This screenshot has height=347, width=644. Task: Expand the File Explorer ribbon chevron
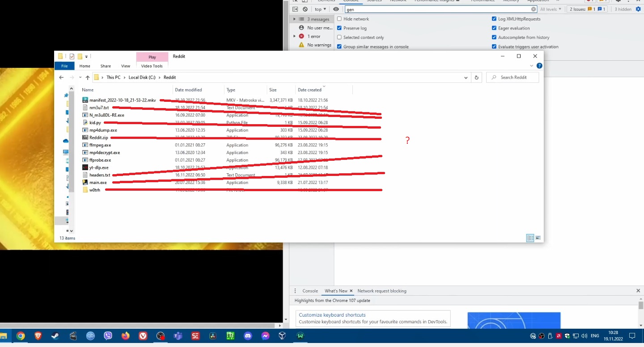532,66
